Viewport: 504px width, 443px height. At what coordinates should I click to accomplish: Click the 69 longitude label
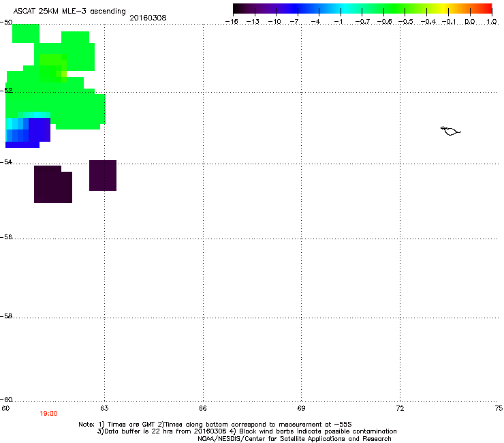point(301,408)
